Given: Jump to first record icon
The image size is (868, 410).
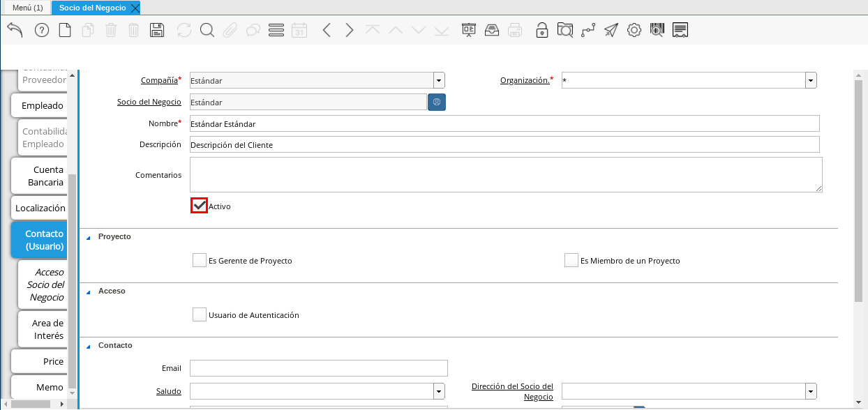Looking at the screenshot, I should coord(373,30).
